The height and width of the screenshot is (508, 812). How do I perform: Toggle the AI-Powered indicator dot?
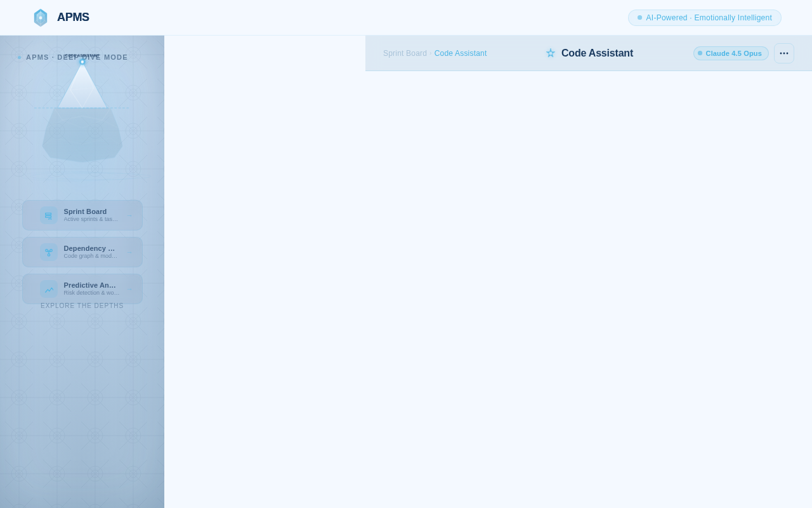[639, 18]
